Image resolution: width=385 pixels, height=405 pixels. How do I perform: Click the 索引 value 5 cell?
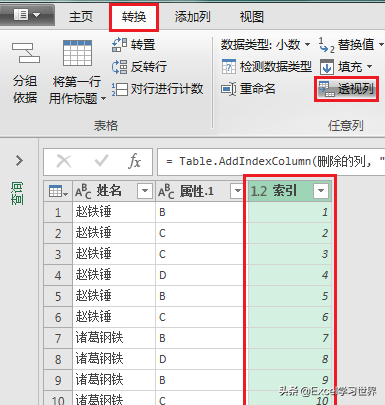(x=289, y=296)
